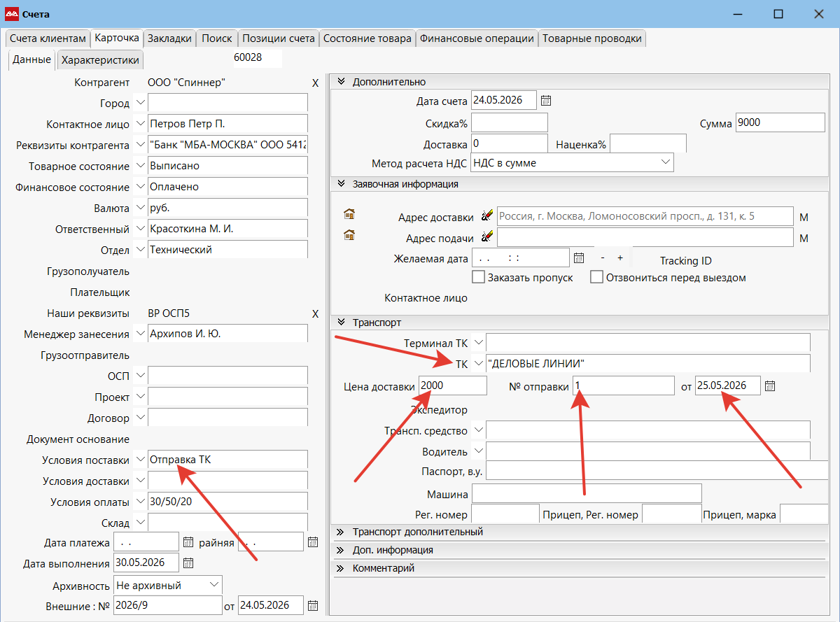This screenshot has height=622, width=840.
Task: Click house icon beside Адрес доставки
Action: coord(349,214)
